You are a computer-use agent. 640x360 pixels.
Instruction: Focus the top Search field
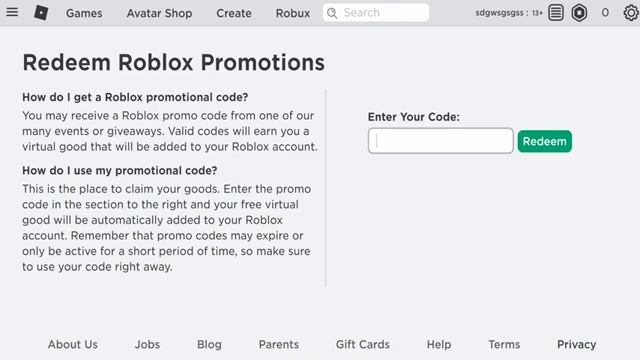pos(376,13)
